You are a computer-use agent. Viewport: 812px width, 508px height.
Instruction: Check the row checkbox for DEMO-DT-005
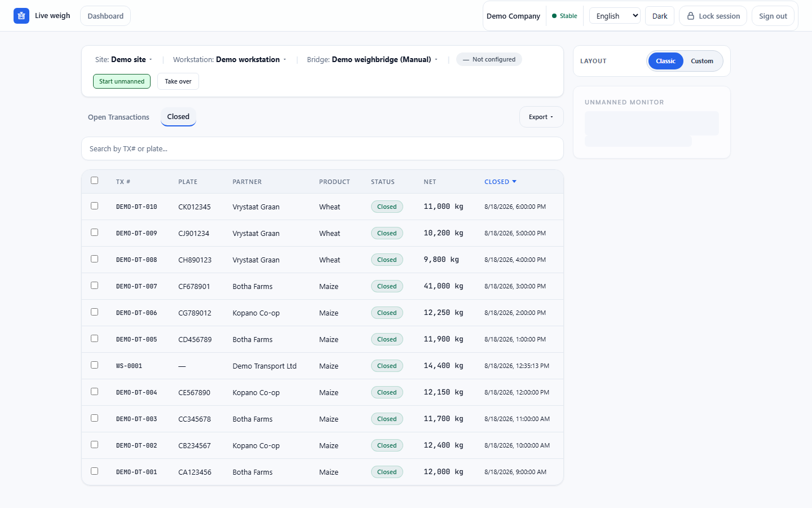point(95,339)
